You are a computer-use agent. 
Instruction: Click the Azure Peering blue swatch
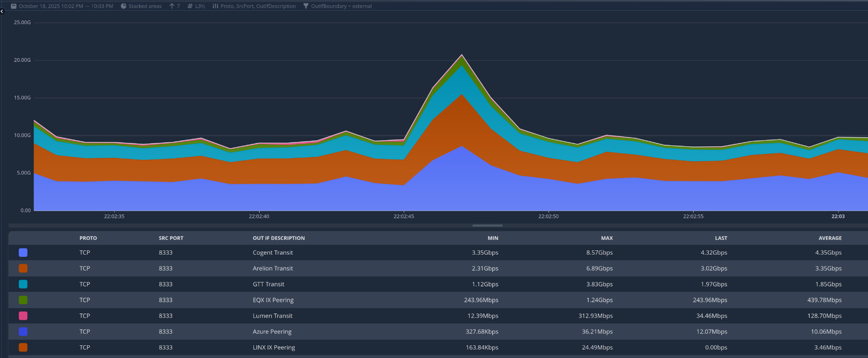pos(23,332)
